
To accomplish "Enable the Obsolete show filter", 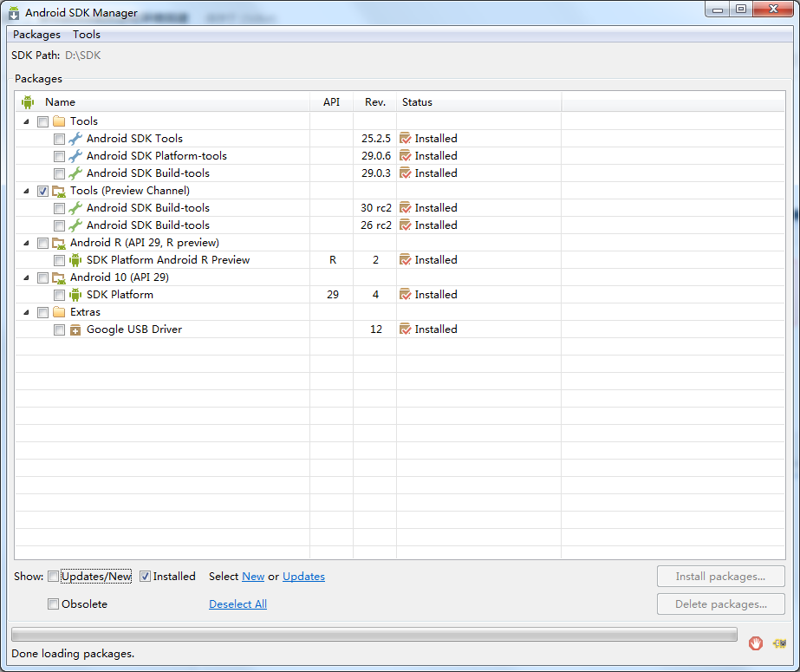I will (x=53, y=604).
